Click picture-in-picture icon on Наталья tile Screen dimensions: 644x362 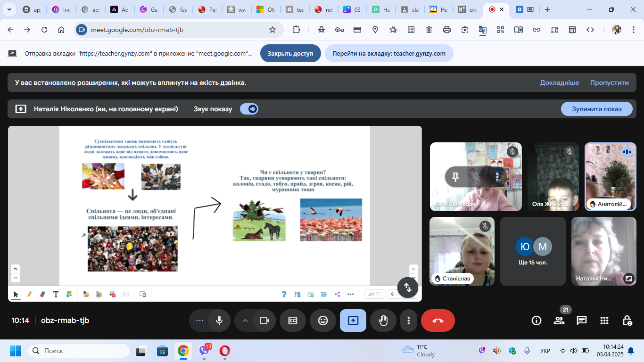(628, 279)
